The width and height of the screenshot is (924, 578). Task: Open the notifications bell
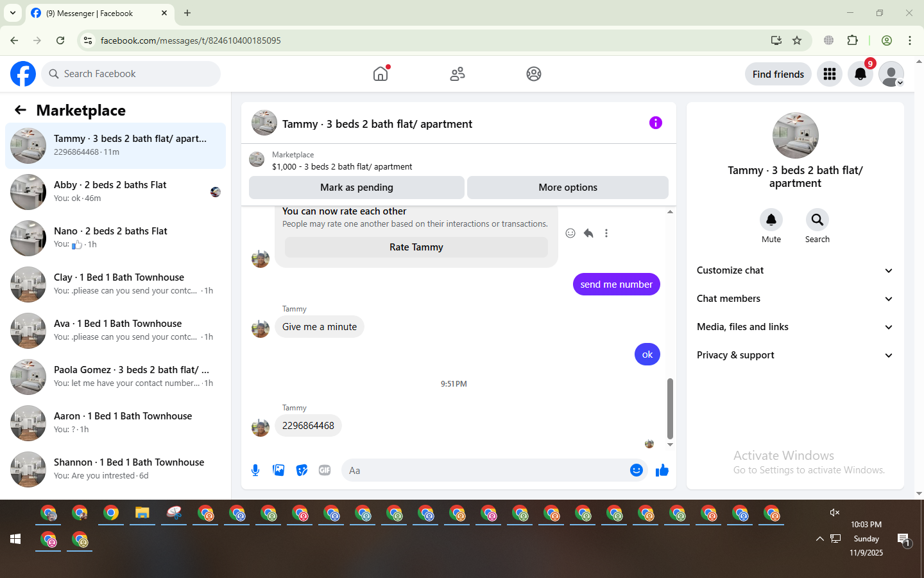tap(860, 74)
